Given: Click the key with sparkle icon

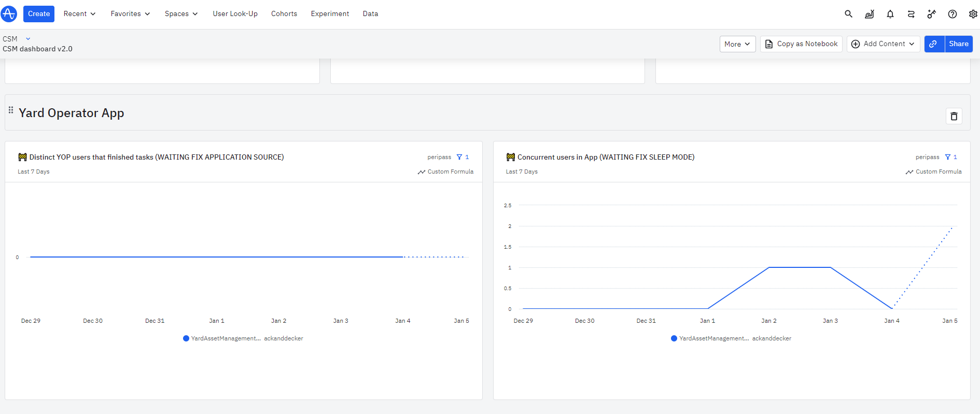Looking at the screenshot, I should pyautogui.click(x=932, y=14).
